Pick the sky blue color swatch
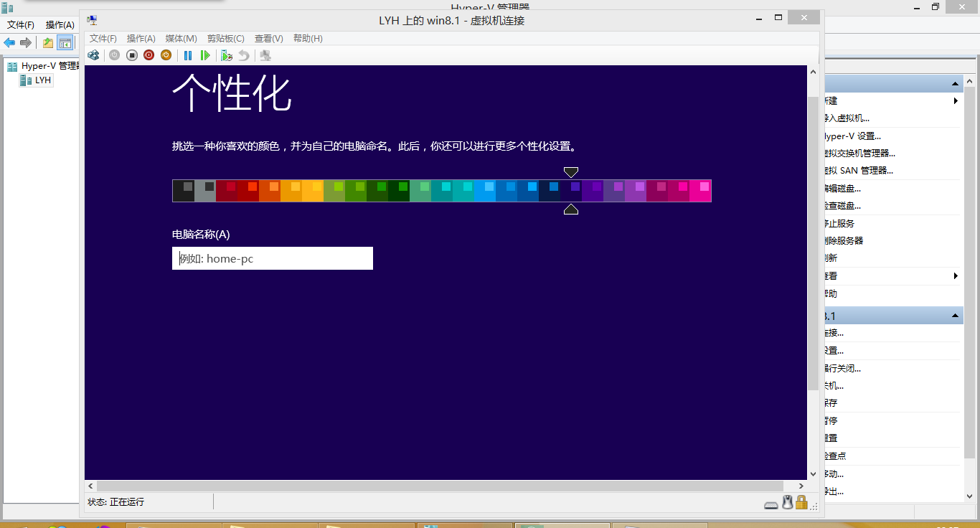Viewport: 980px width, 528px height. tap(485, 191)
